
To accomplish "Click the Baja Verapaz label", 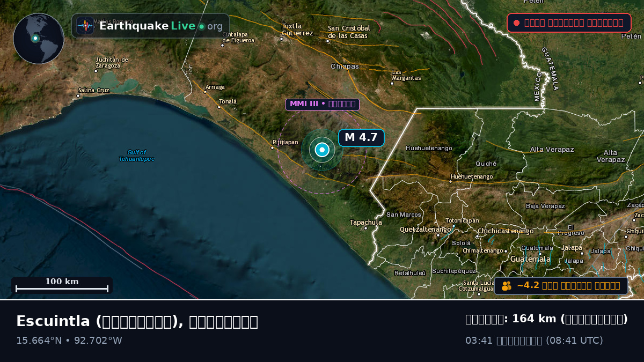I will click(545, 206).
